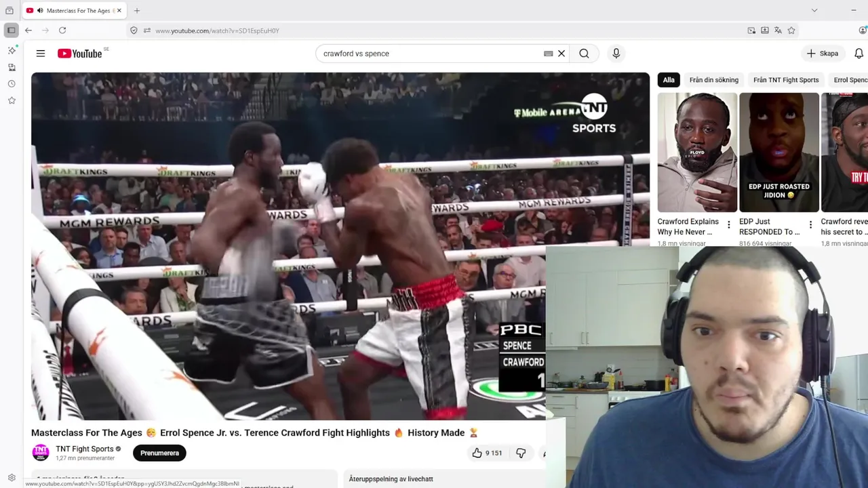Open the on-screen keyboard in search box
Viewport: 868px width, 488px height.
click(x=549, y=54)
